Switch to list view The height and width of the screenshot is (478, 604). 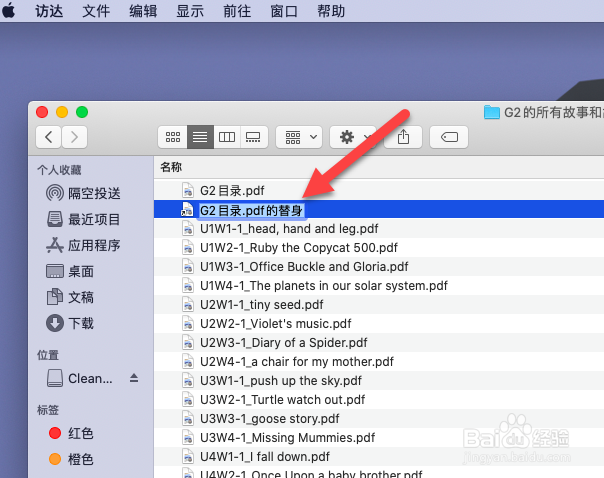(200, 137)
